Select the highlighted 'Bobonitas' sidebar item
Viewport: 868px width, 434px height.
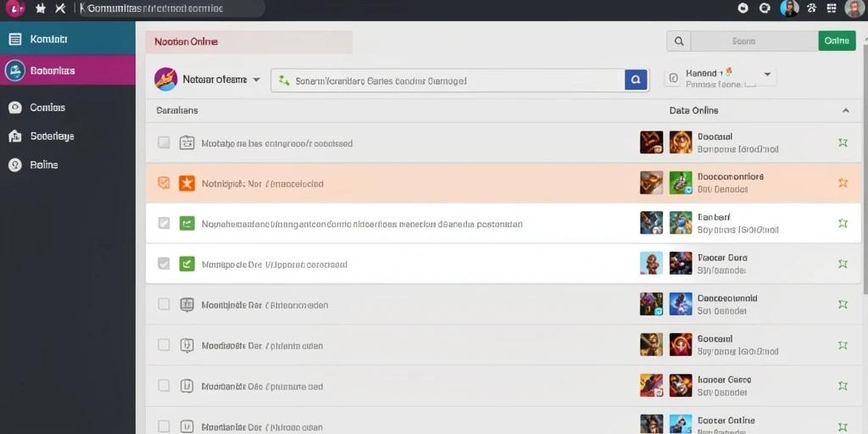[x=68, y=70]
